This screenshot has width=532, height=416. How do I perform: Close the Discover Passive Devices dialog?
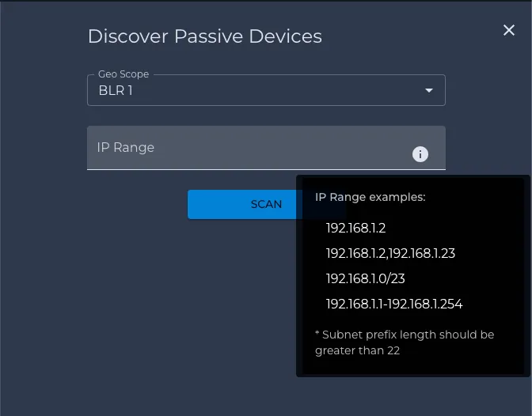508,30
